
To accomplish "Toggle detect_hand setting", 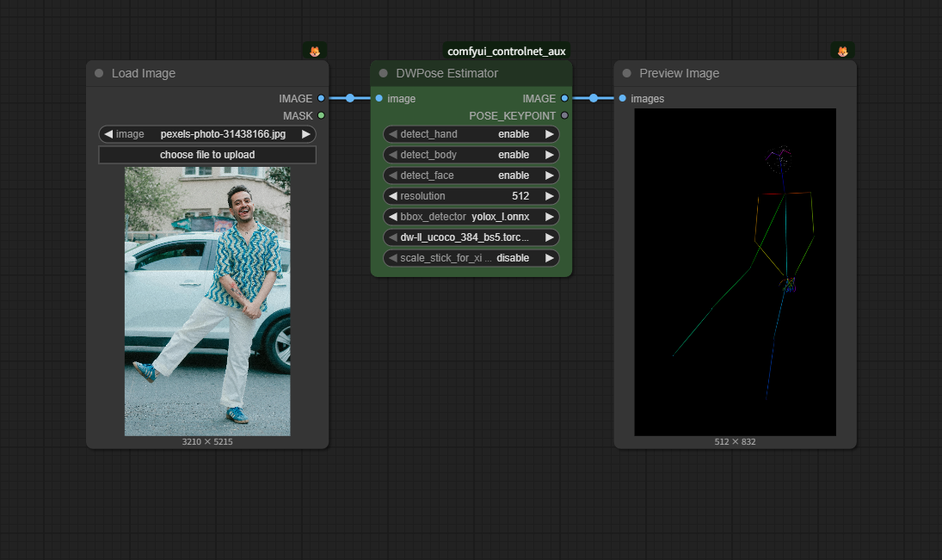I will [x=471, y=134].
